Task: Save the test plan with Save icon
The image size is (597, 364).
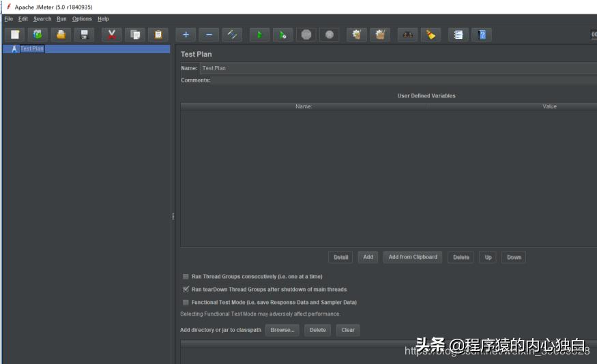Action: point(84,35)
